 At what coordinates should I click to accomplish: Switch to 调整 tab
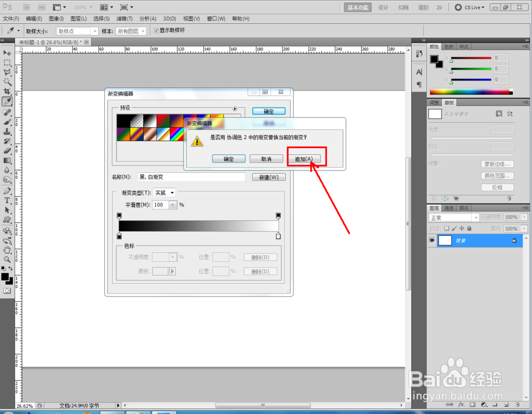click(x=434, y=103)
